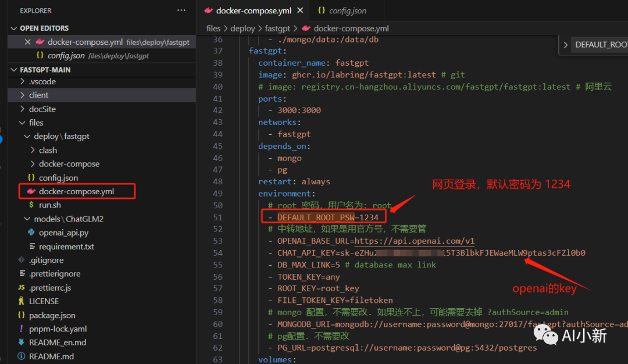Viewport: 628px width, 364px height.
Task: Click the Python icon beside openai_api.py
Action: pos(31,232)
